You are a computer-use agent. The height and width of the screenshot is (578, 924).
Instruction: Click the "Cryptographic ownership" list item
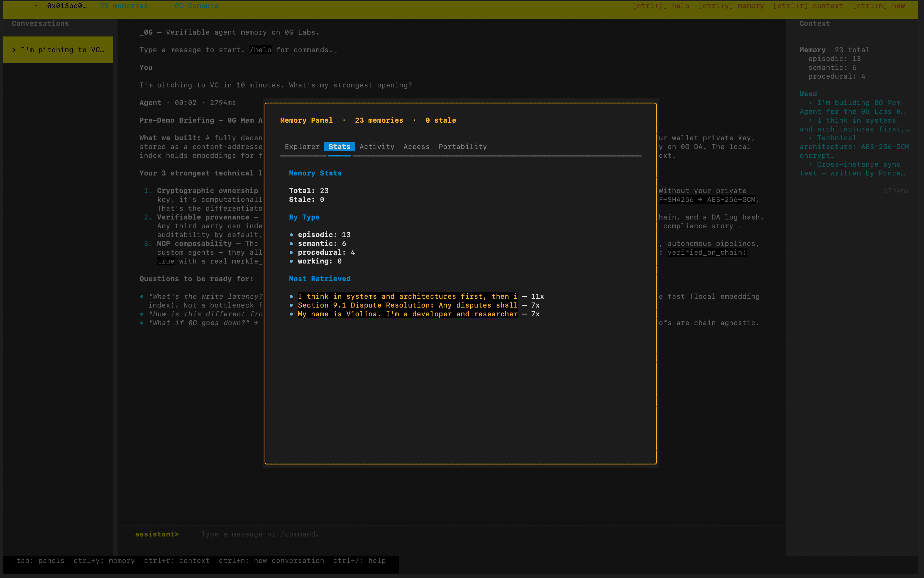207,191
